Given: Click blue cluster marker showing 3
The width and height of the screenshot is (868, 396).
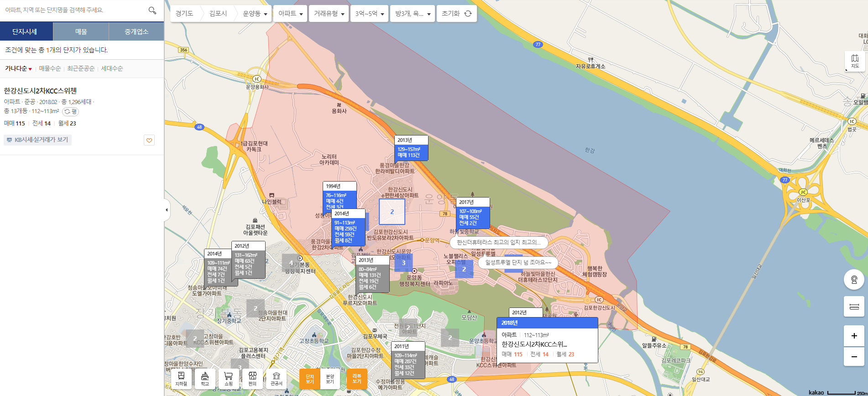Looking at the screenshot, I should pyautogui.click(x=403, y=263).
